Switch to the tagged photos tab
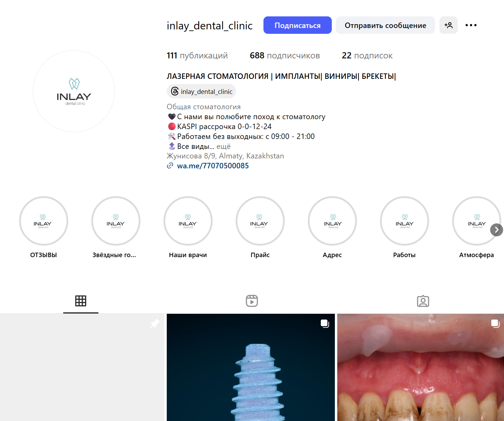 (423, 301)
